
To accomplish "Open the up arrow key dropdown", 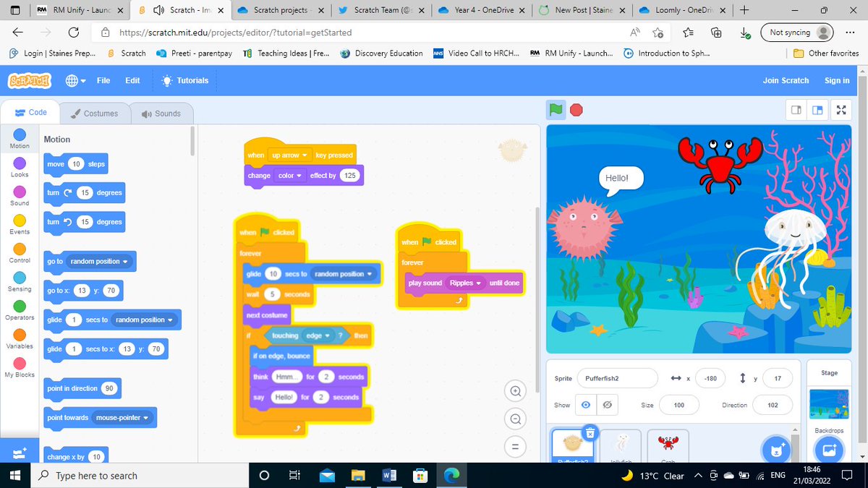I will [290, 155].
